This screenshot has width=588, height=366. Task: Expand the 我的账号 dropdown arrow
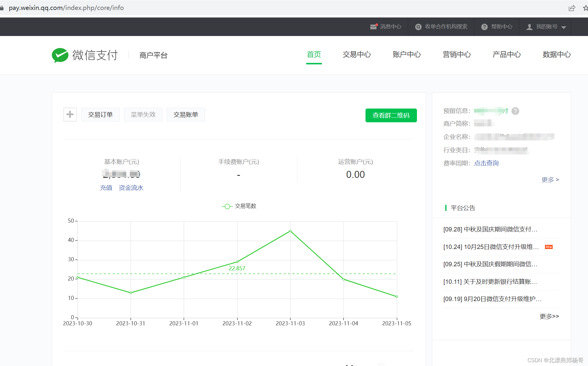click(x=564, y=28)
